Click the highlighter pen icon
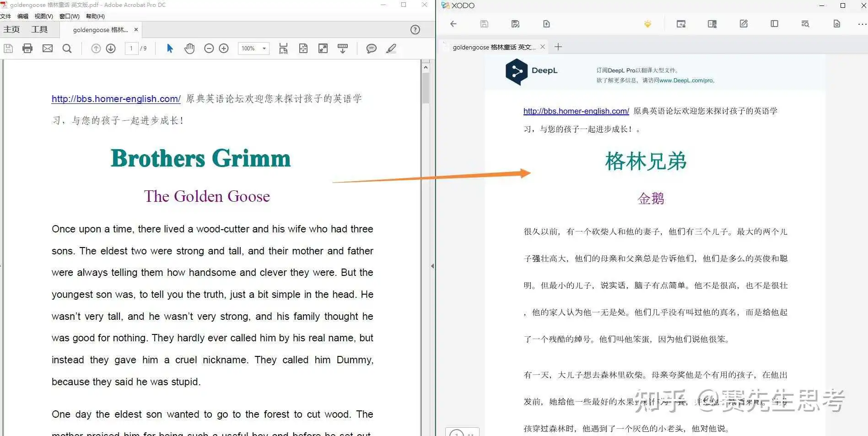The width and height of the screenshot is (868, 436). click(391, 48)
